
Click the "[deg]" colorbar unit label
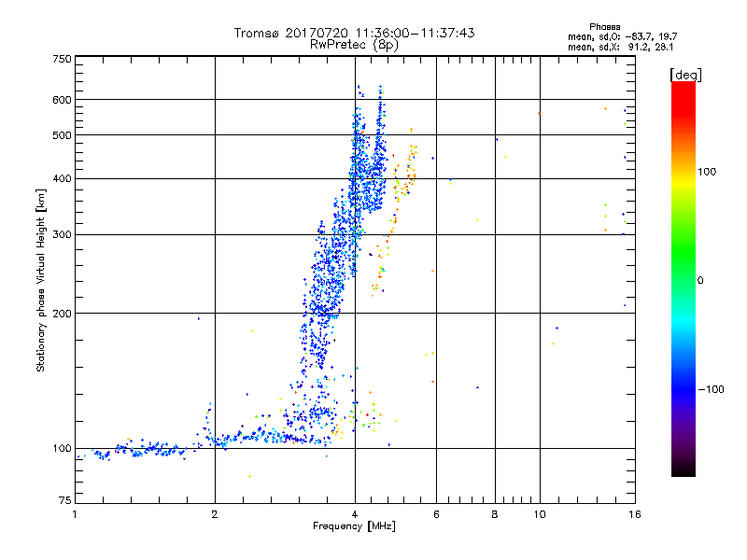[685, 75]
